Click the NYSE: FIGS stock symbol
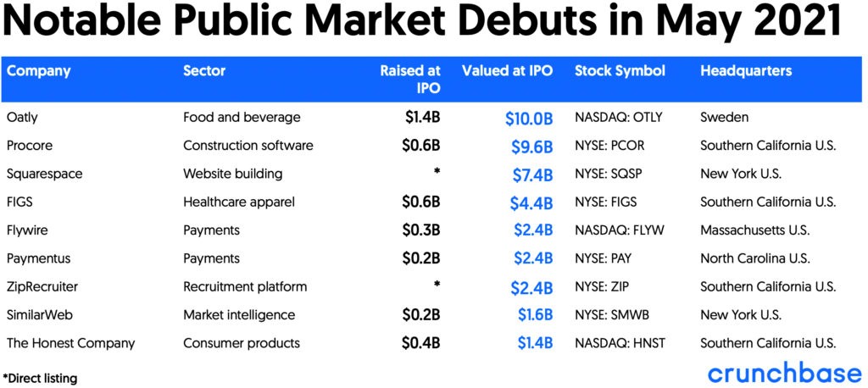This screenshot has height=388, width=868. coord(605,202)
